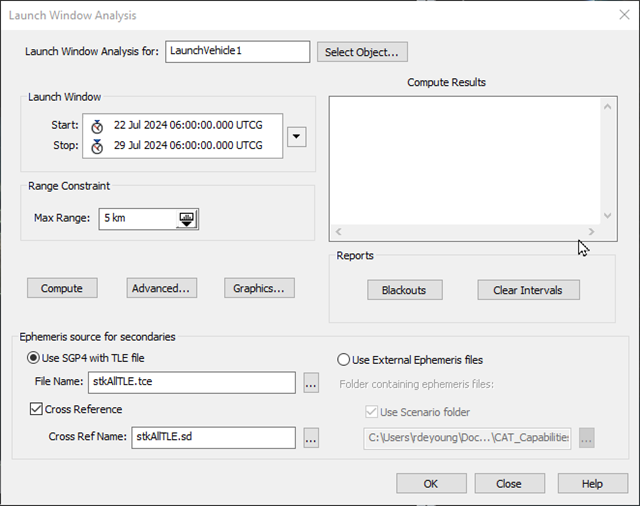This screenshot has width=640, height=506.
Task: Select Use External Ephemeris files option
Action: point(344,359)
